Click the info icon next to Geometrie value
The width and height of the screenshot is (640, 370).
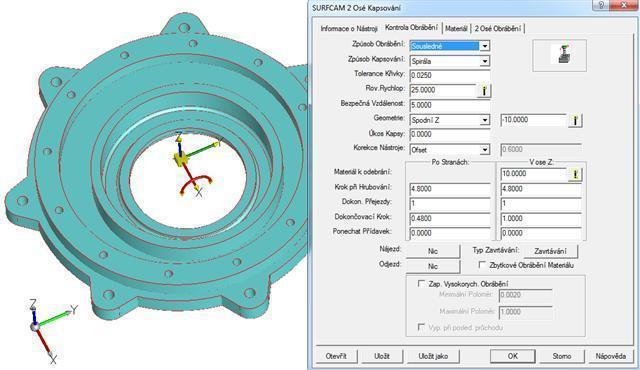pyautogui.click(x=575, y=120)
